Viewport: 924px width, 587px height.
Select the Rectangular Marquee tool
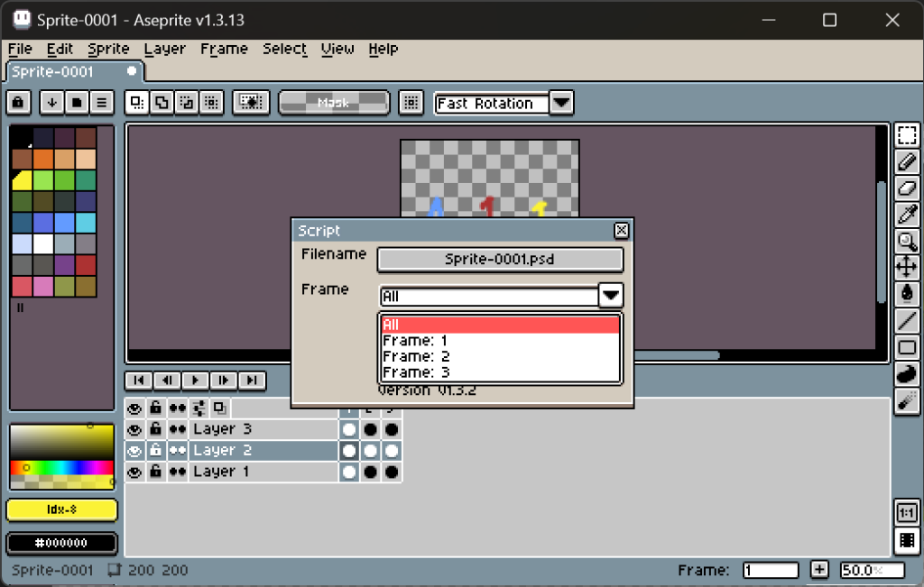click(906, 135)
